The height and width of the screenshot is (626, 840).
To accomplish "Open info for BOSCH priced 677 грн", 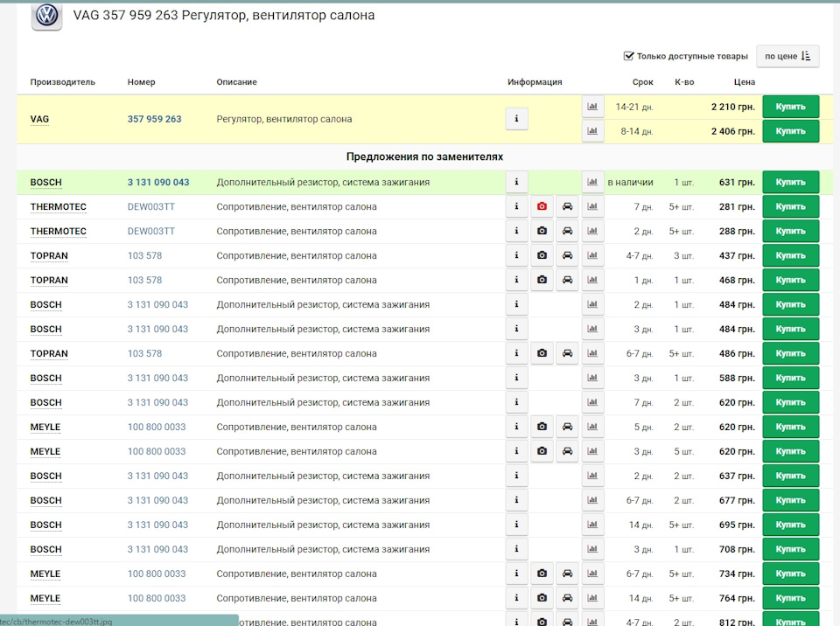I will point(516,500).
